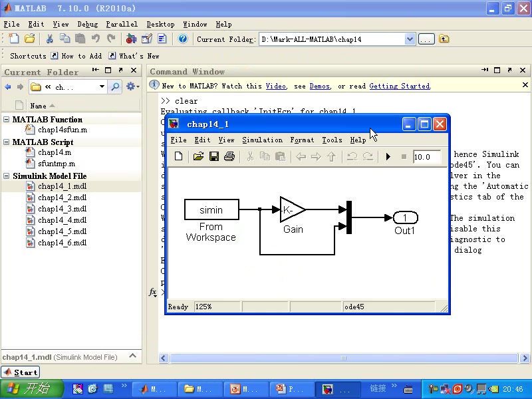Click What's New shortcut
Screen dimensions: 532x399
(x=134, y=56)
